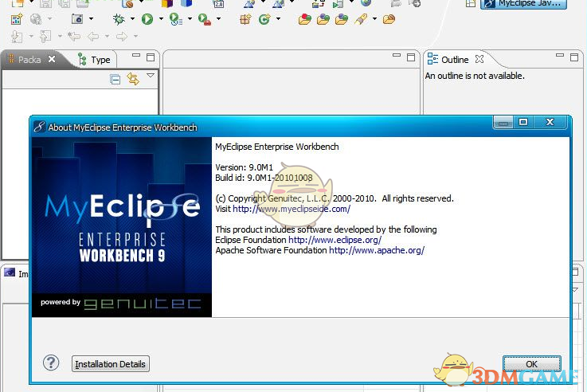Close the Package Explorer tab

tap(52, 59)
